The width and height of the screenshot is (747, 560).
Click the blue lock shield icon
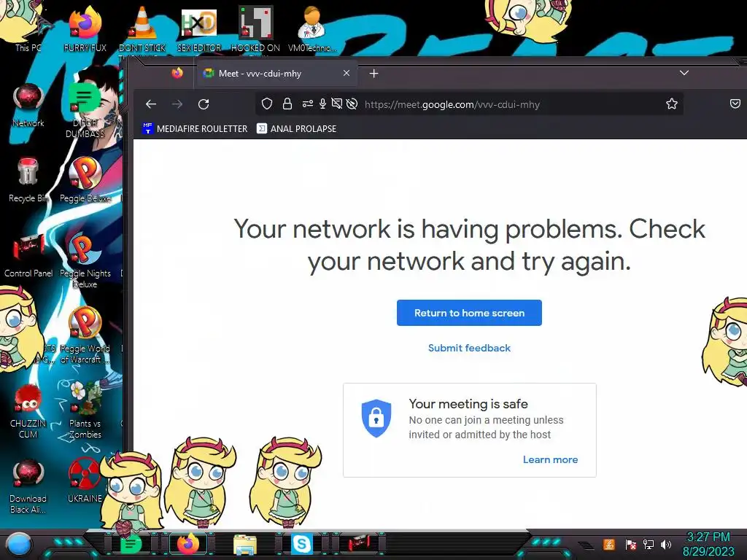pyautogui.click(x=376, y=418)
